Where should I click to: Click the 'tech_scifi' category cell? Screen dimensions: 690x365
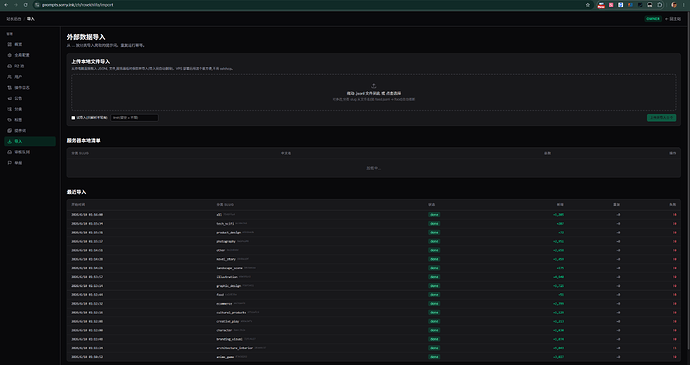click(x=225, y=224)
